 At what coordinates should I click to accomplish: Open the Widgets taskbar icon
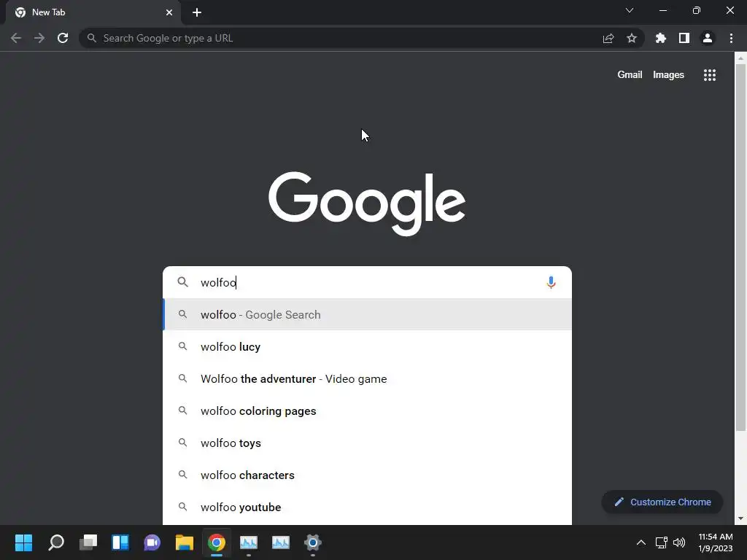click(120, 542)
